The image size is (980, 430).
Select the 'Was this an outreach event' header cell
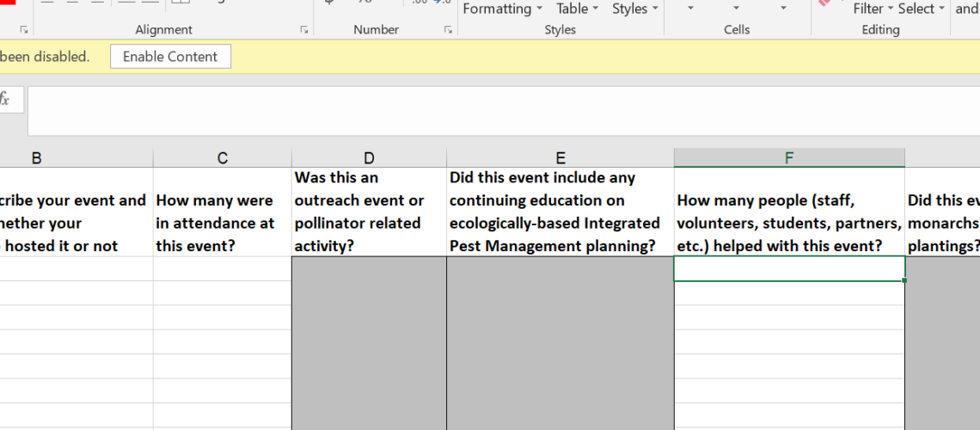click(369, 212)
